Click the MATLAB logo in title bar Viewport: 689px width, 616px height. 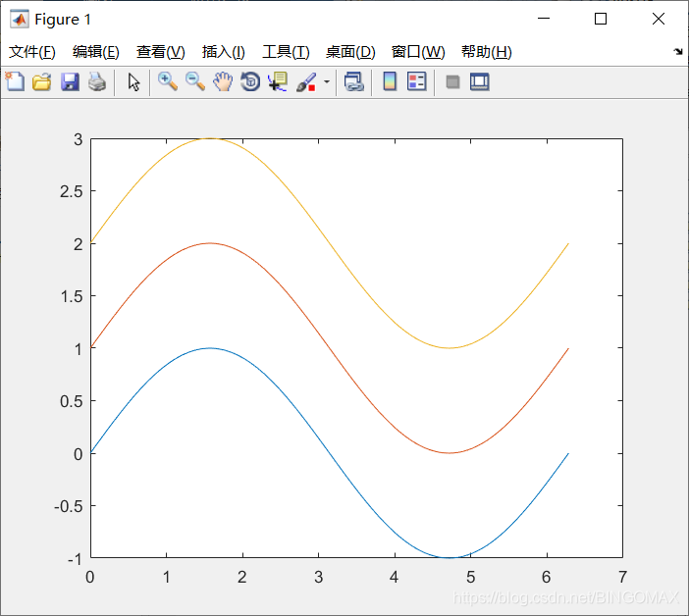20,20
